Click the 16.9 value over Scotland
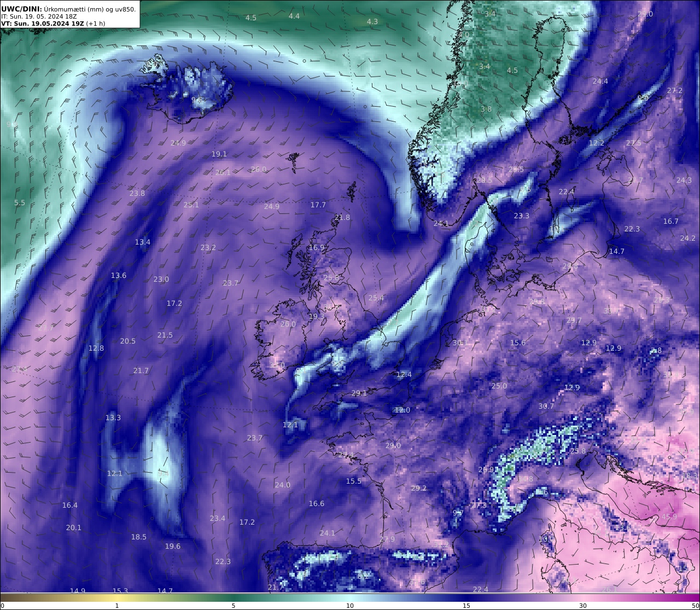 (x=317, y=248)
